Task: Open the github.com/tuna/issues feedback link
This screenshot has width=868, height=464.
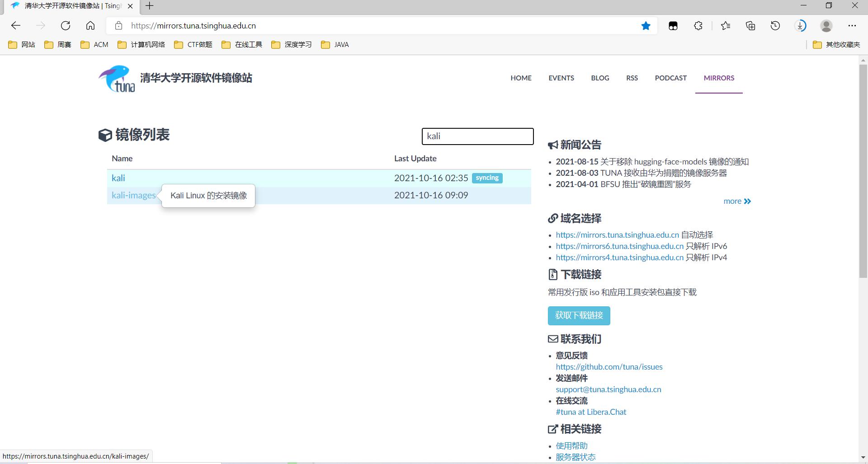Action: (x=609, y=367)
